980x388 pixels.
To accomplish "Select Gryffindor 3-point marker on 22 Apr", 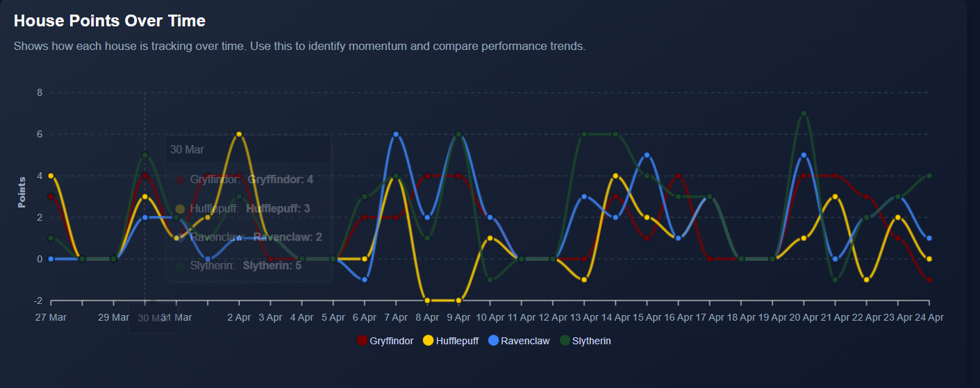I will click(866, 196).
